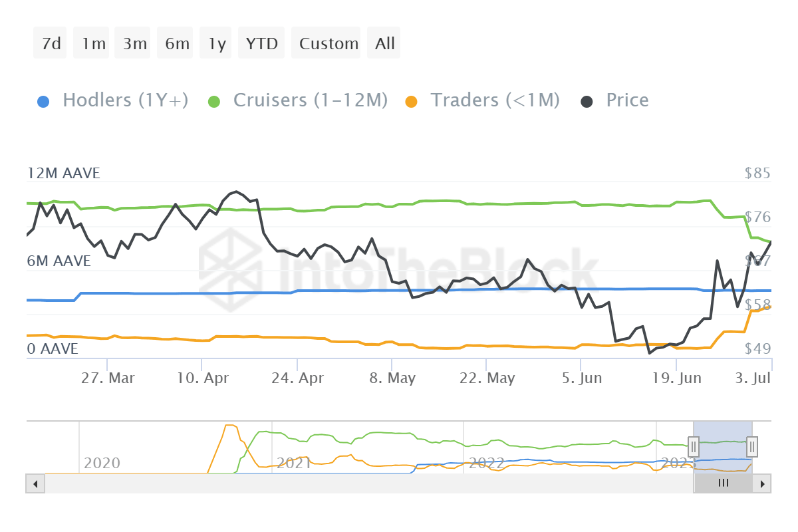Image resolution: width=798 pixels, height=532 pixels.
Task: Click the blue Hodlers legend dot
Action: (x=43, y=101)
